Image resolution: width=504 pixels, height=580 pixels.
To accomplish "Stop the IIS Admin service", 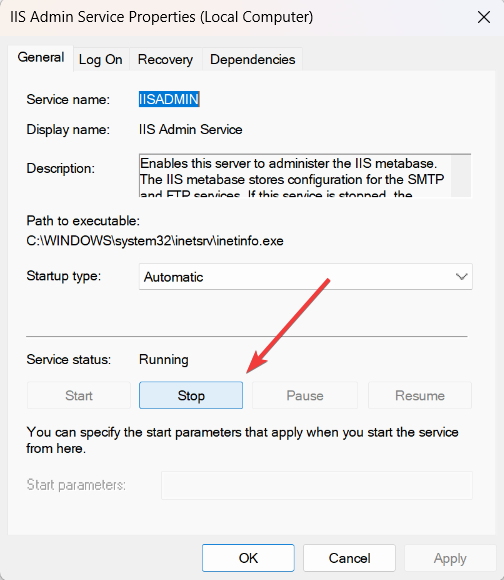I will (x=191, y=395).
